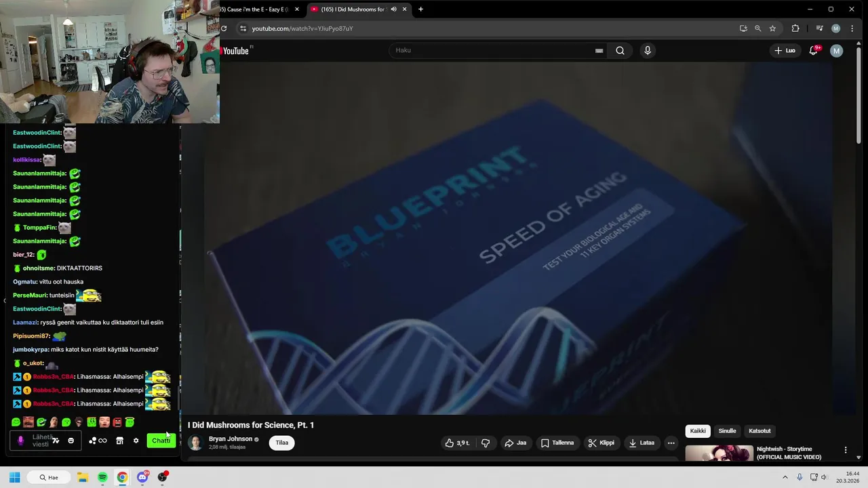Image resolution: width=868 pixels, height=488 pixels.
Task: Select the Sinulle filter chip
Action: click(727, 431)
